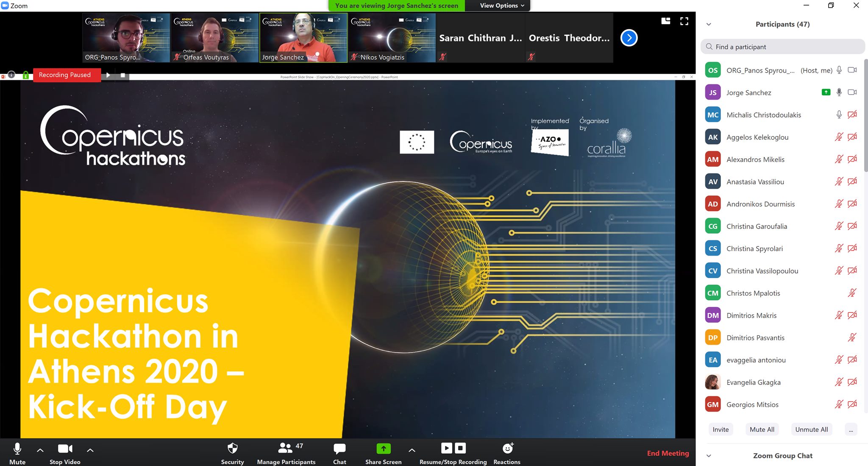Screen dimensions: 868x466
Task: Open Manage Participants panel
Action: (x=286, y=453)
